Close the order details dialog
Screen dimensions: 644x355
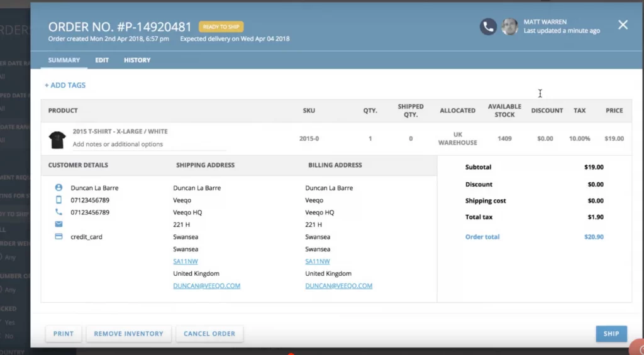(623, 25)
